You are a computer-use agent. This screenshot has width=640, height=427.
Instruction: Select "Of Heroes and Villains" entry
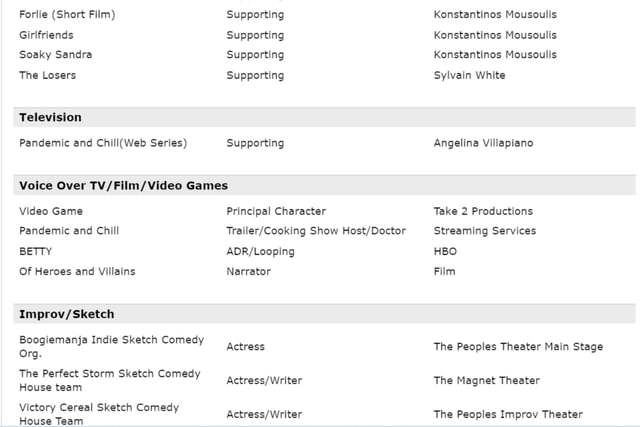(x=77, y=271)
